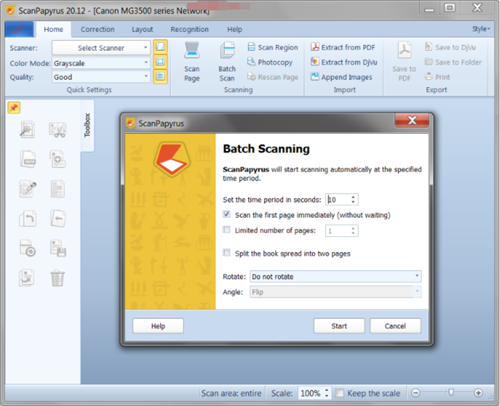
Task: Click the Start button
Action: 339,326
